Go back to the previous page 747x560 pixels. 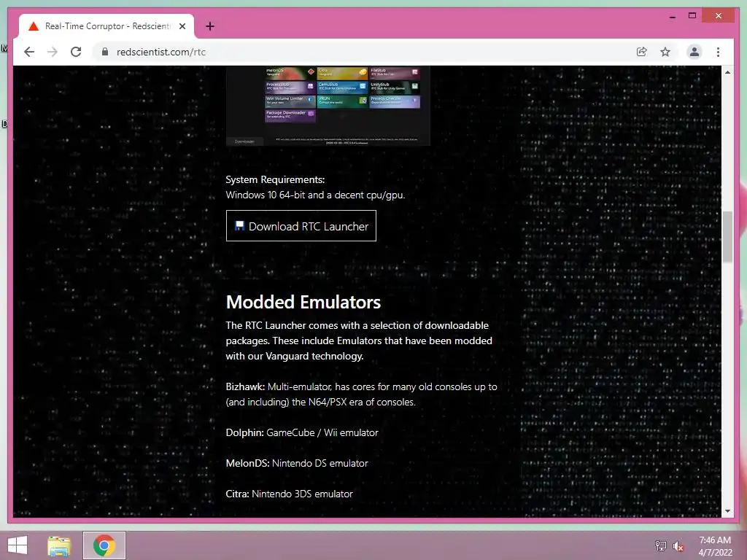click(x=29, y=52)
